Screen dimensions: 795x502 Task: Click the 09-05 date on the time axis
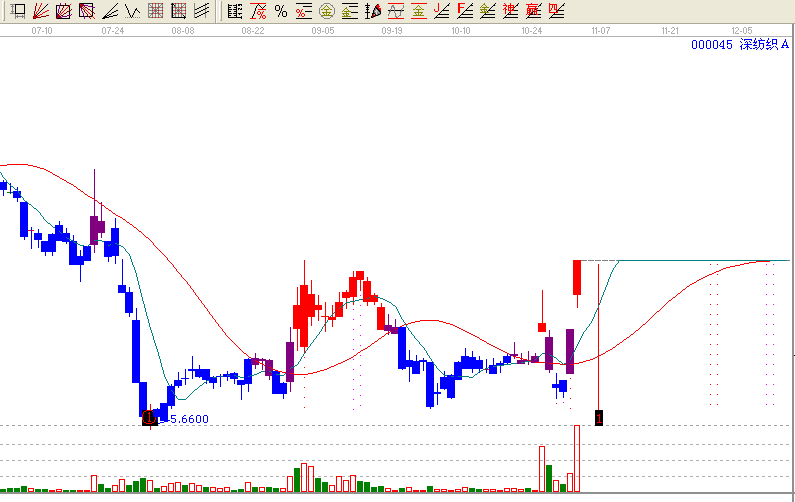click(322, 31)
